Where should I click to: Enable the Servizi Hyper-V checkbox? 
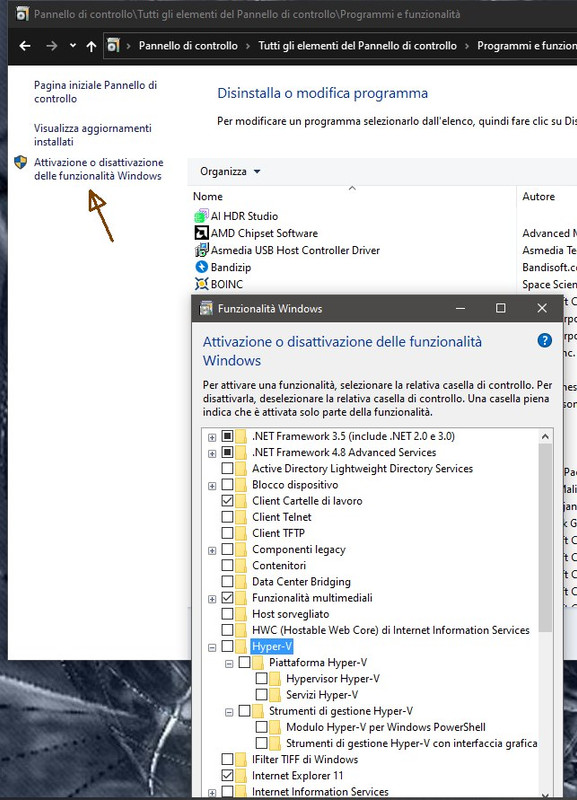coord(261,695)
